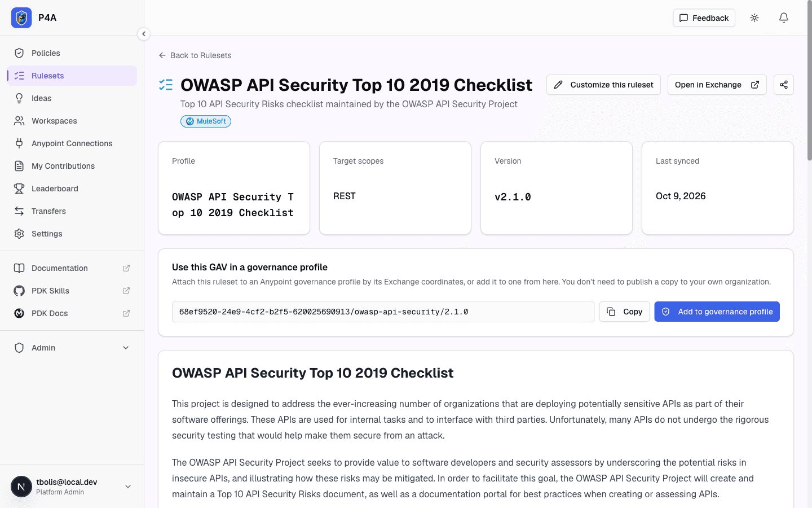Viewport: 812px width, 508px height.
Task: Click the GAV coordinates field
Action: (x=383, y=312)
